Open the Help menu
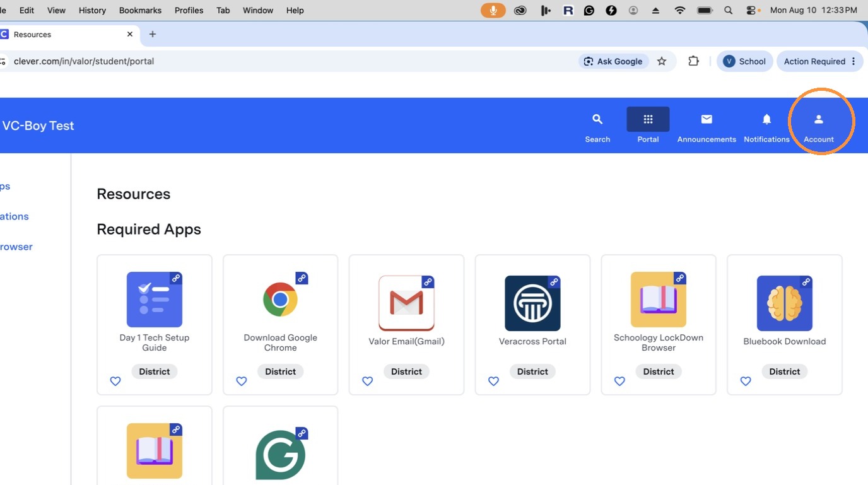Screen dimensions: 868x485 295,10
